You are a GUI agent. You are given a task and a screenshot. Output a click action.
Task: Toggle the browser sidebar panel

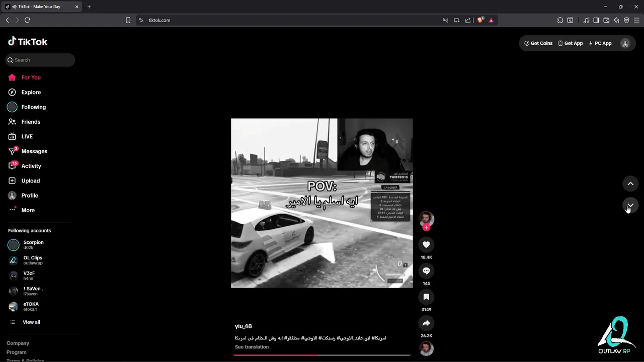click(596, 20)
